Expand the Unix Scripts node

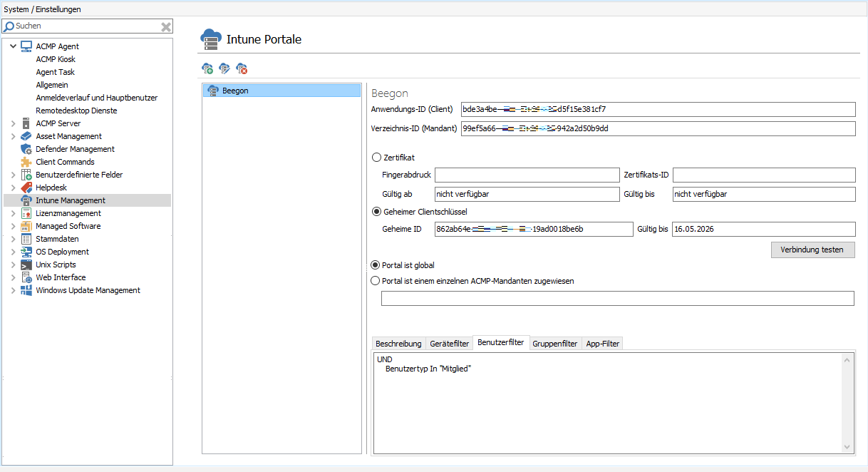click(13, 265)
